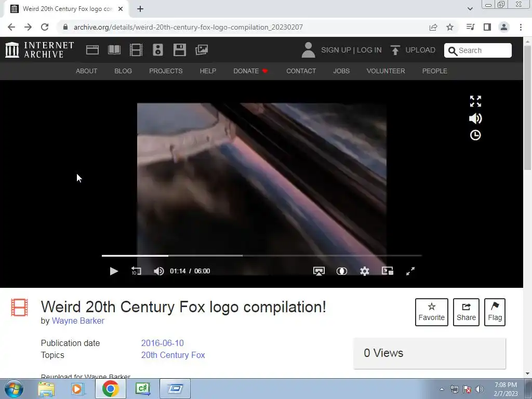Viewport: 532px width, 399px height.
Task: Open the Wayne Barker author link
Action: pos(78,321)
